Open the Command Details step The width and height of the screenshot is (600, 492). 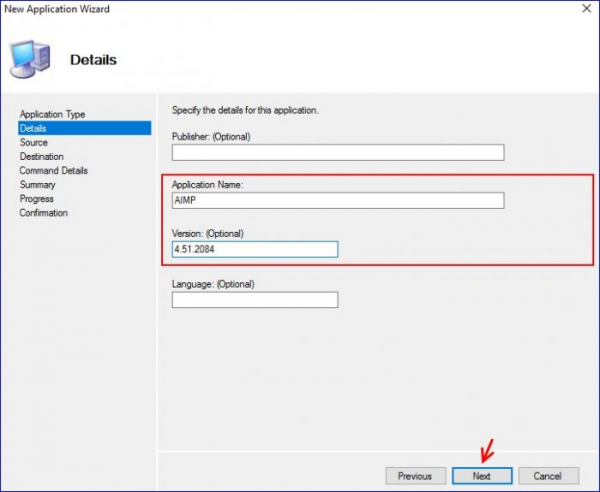pos(54,171)
